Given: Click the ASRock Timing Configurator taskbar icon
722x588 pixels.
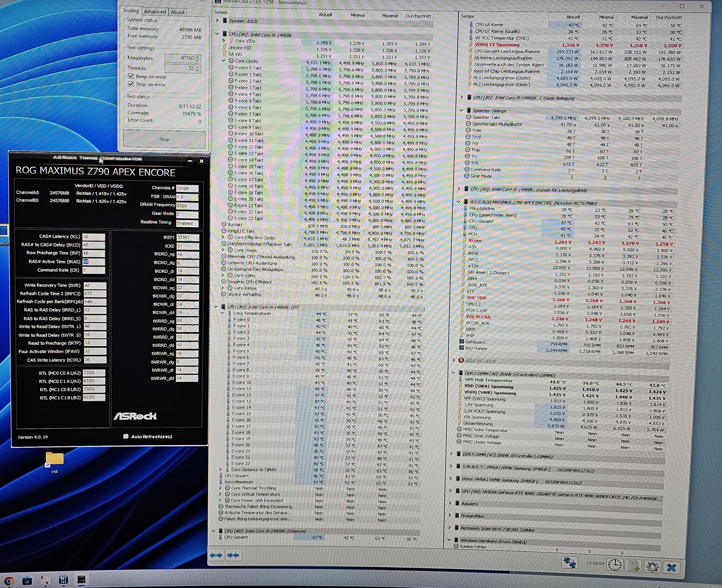Looking at the screenshot, I should coord(81,580).
